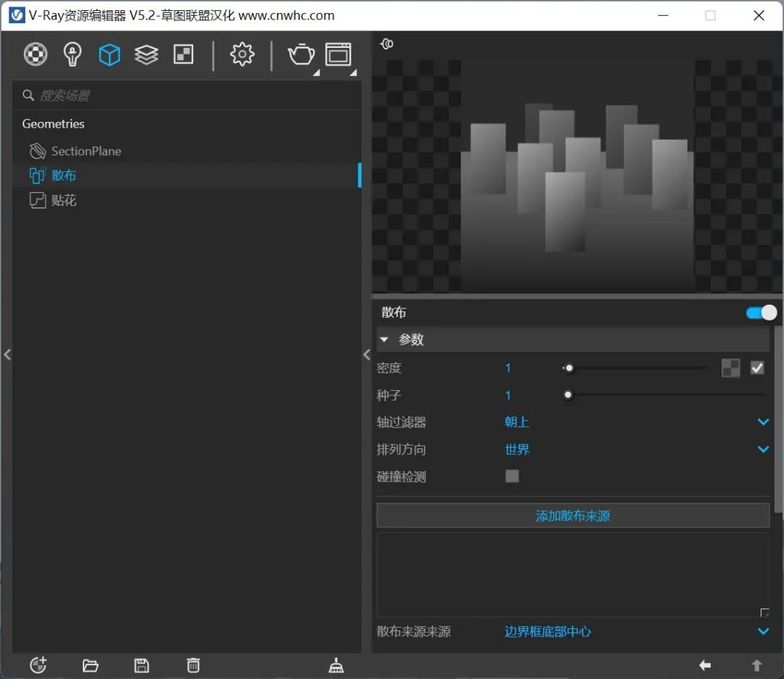Toggle the 散布 on/off switch
The image size is (784, 679).
tap(761, 313)
